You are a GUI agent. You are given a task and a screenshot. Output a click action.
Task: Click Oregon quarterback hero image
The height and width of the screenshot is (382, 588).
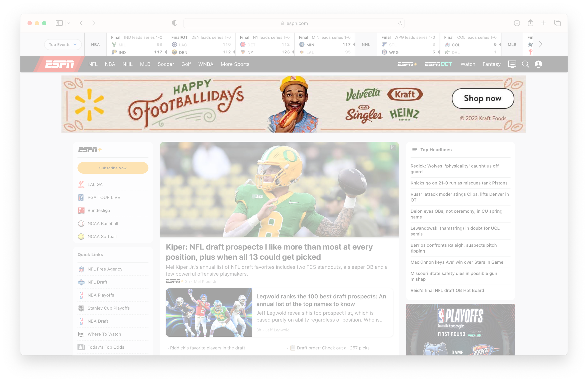click(x=279, y=190)
